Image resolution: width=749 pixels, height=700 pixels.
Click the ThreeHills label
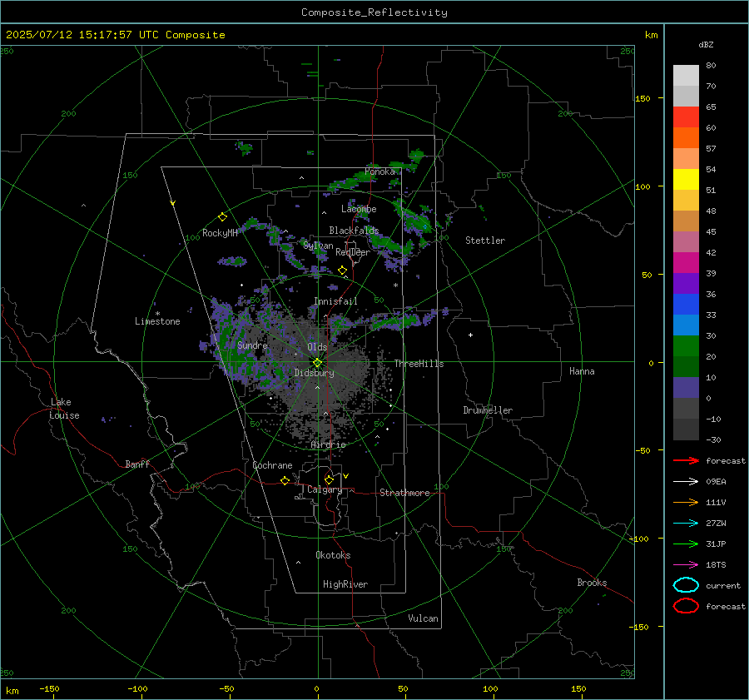(x=419, y=364)
